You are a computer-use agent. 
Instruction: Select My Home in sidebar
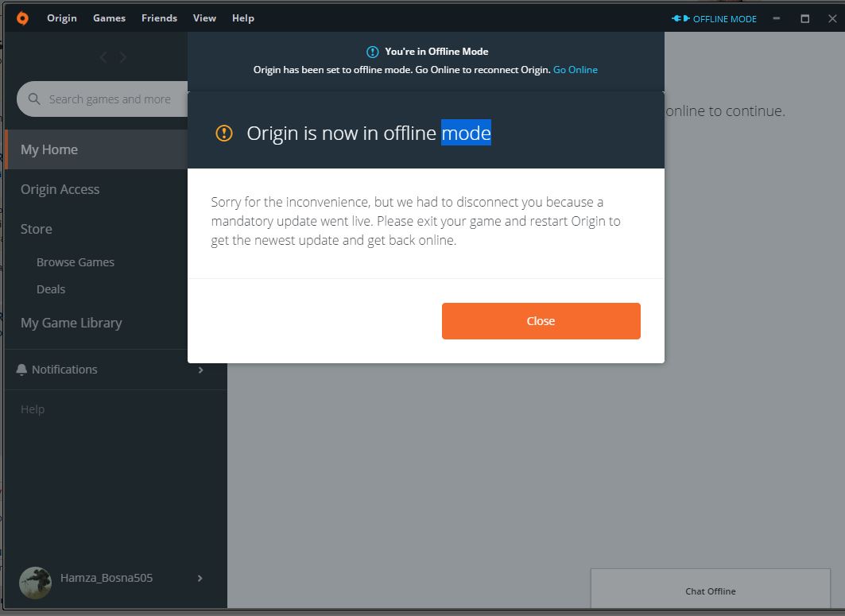pos(96,149)
